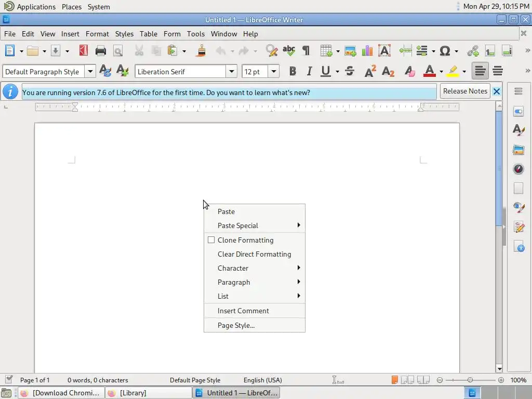Image resolution: width=532 pixels, height=399 pixels.
Task: Click the Open folder icon
Action: tap(33, 51)
